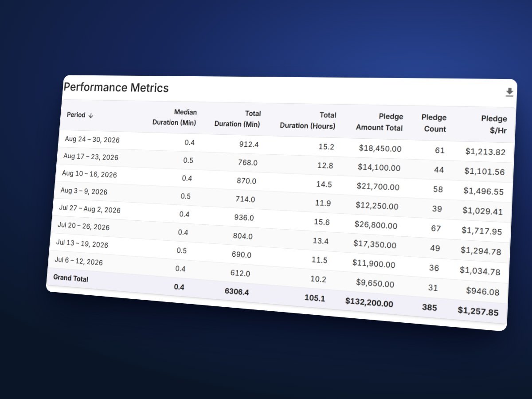Click total duration minutes value 714.0
The height and width of the screenshot is (399, 532).
[245, 199]
